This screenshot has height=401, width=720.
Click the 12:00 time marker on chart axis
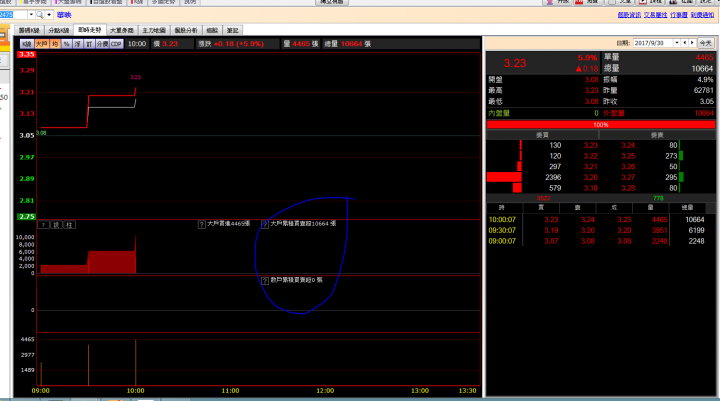tap(325, 391)
